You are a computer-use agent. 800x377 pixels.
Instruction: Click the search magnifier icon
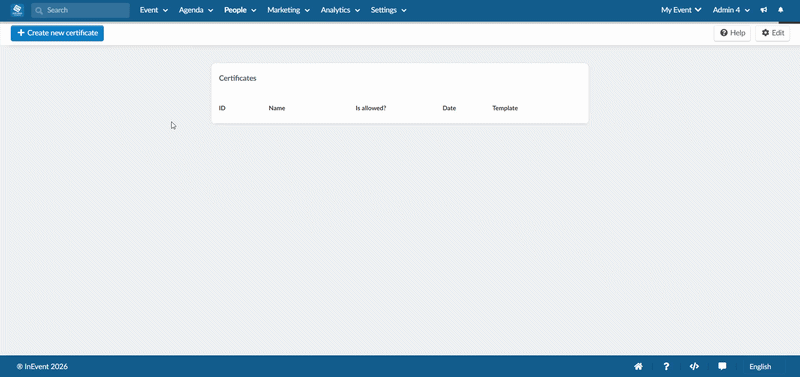(39, 10)
